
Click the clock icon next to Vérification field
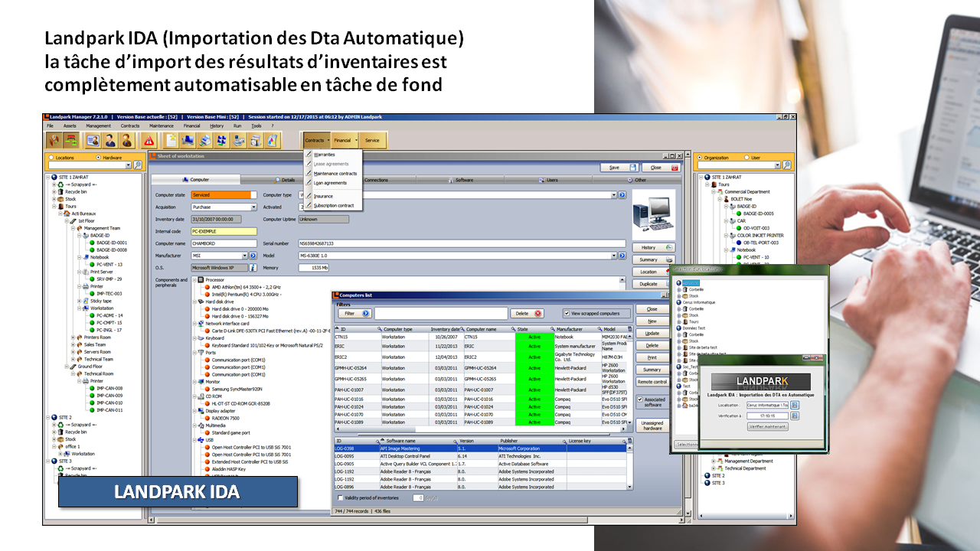(795, 416)
